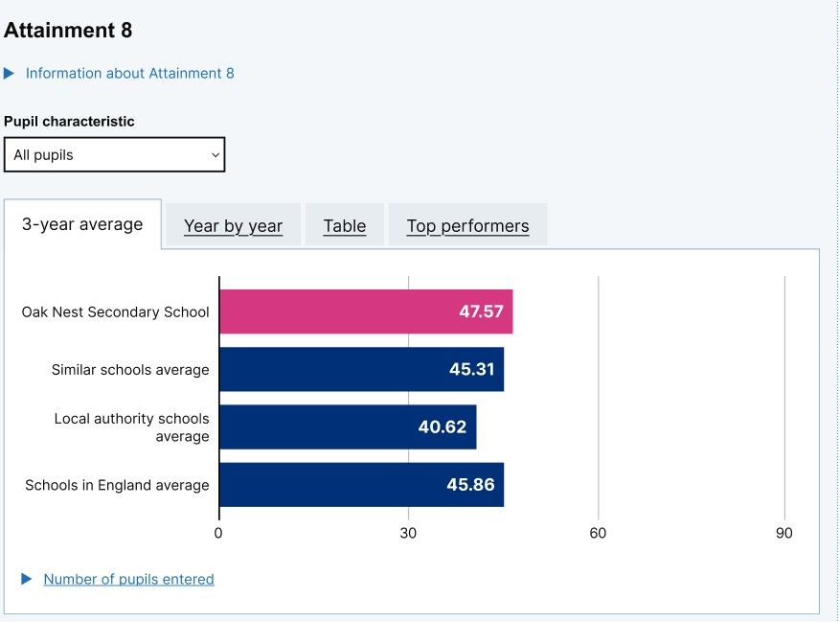Click the Oak Nest Secondary School axis label

[115, 311]
